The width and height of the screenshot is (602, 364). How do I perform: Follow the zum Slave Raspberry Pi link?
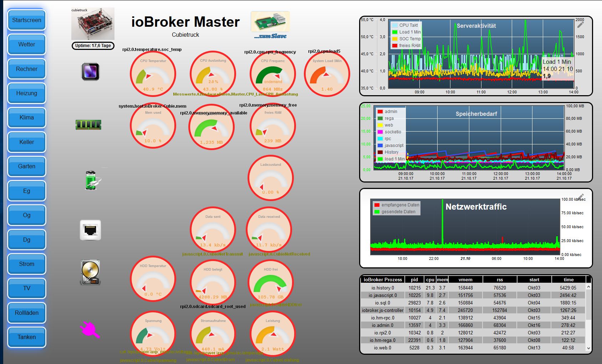coord(270,25)
